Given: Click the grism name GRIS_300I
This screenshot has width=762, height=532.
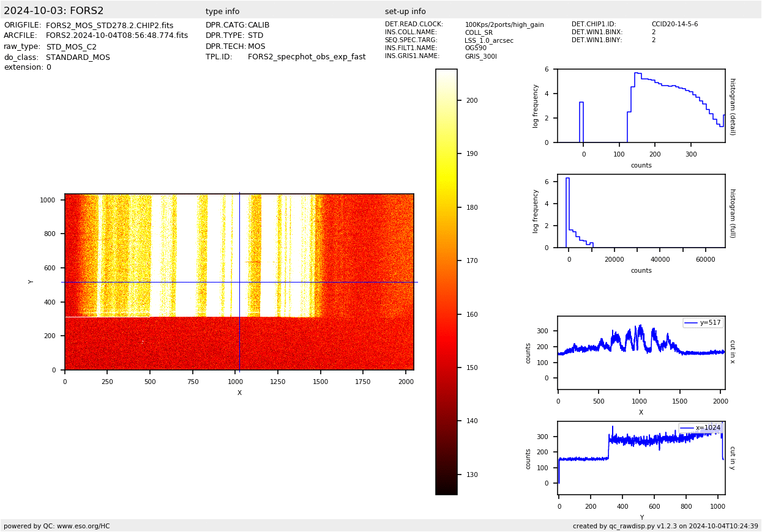Looking at the screenshot, I should click(480, 56).
